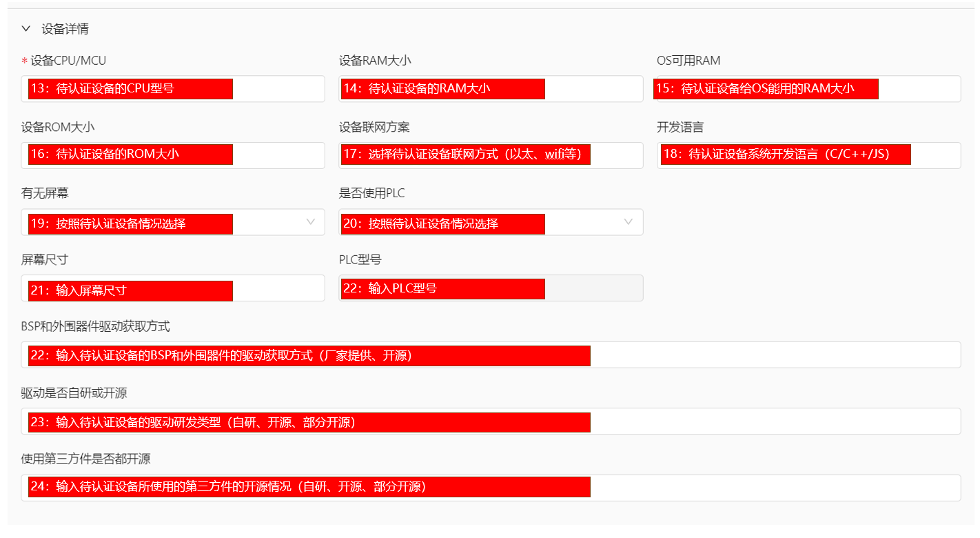Collapse the 设备详情 section chevron
This screenshot has height=538, width=980.
26,29
